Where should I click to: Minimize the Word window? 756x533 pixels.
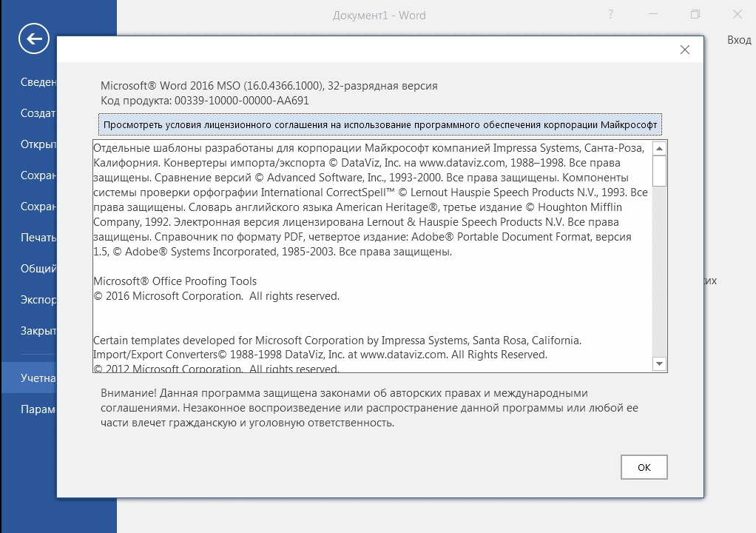pyautogui.click(x=653, y=15)
